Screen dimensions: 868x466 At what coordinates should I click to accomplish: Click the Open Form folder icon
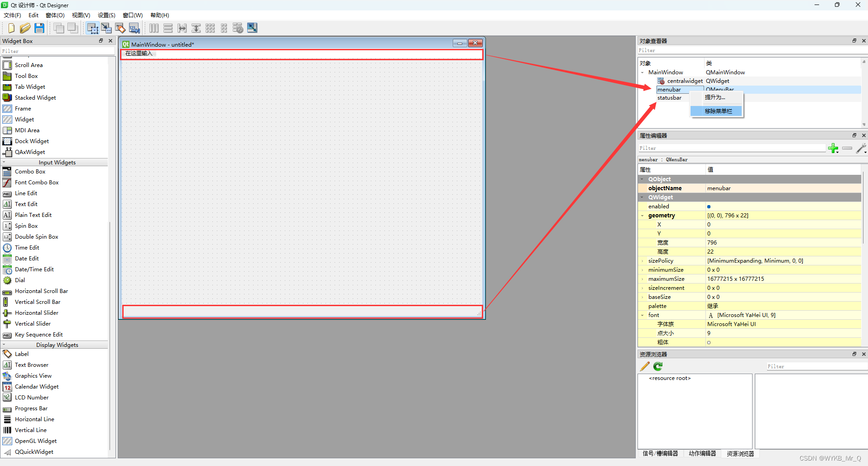25,28
